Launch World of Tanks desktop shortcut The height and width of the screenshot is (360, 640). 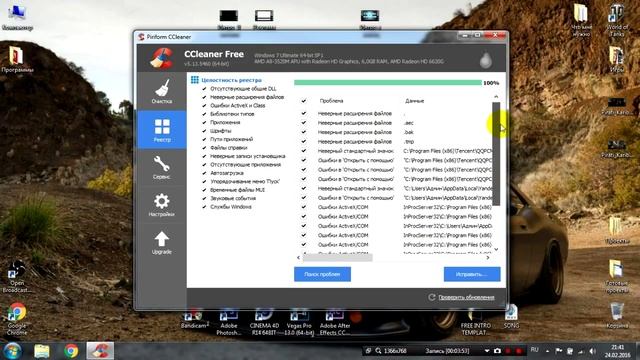point(617,20)
